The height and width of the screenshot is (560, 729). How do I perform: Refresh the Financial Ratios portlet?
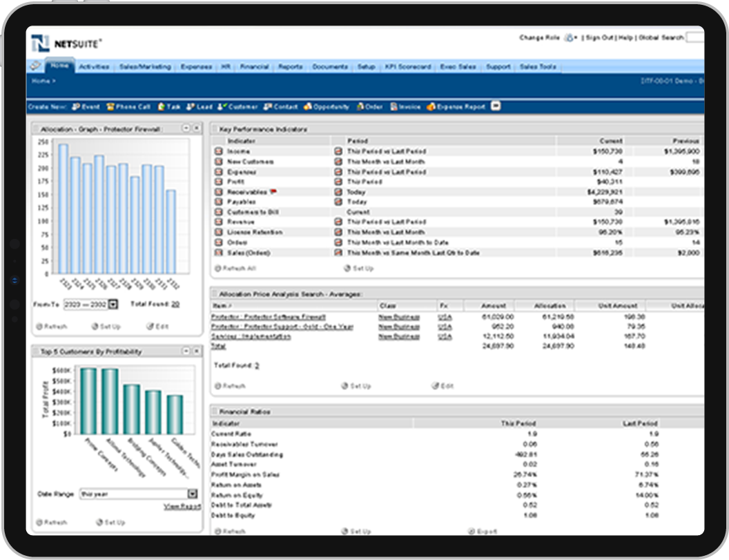pyautogui.click(x=230, y=531)
